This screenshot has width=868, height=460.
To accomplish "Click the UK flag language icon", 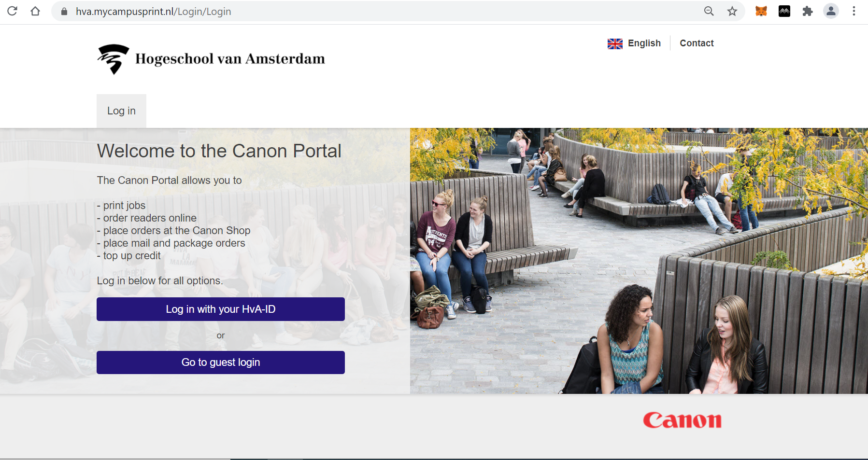I will [x=615, y=43].
